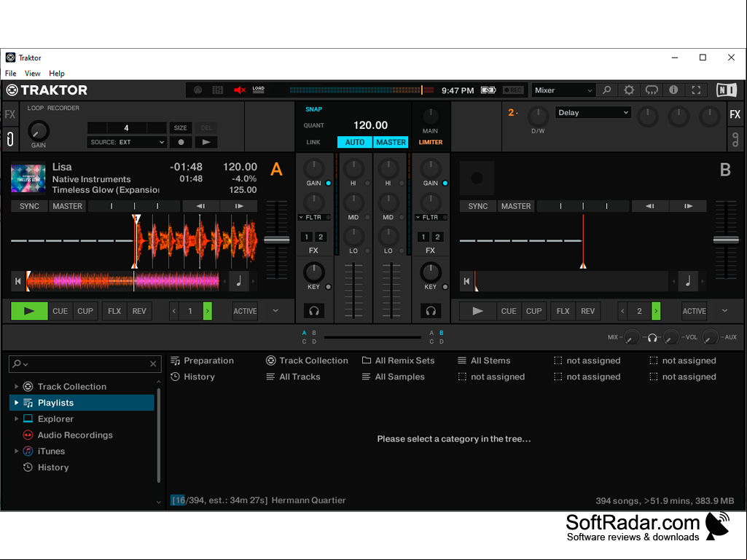Click deck A tempo fader handle
The image size is (747, 560).
pos(277,240)
